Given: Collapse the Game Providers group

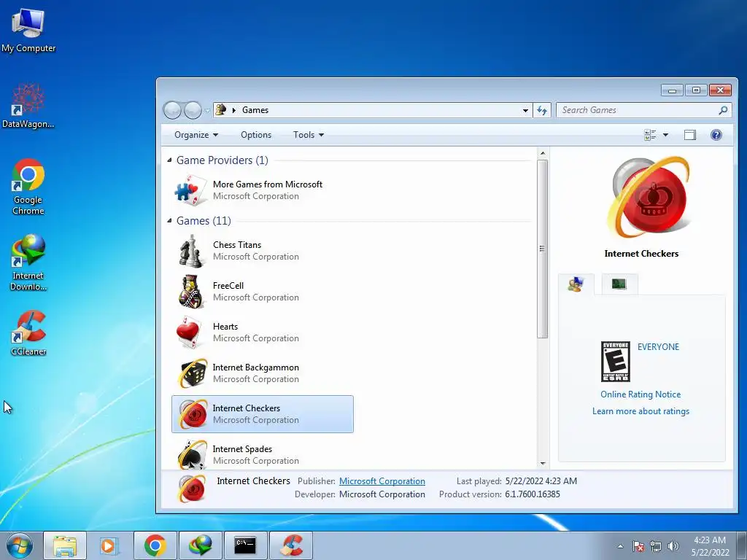Looking at the screenshot, I should pyautogui.click(x=169, y=160).
